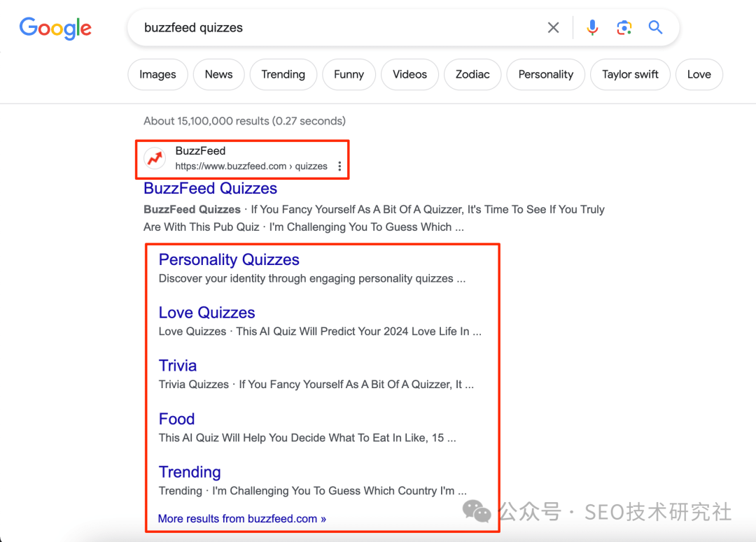Image resolution: width=756 pixels, height=542 pixels.
Task: Open the Love Quizzes sitelink
Action: 206,313
